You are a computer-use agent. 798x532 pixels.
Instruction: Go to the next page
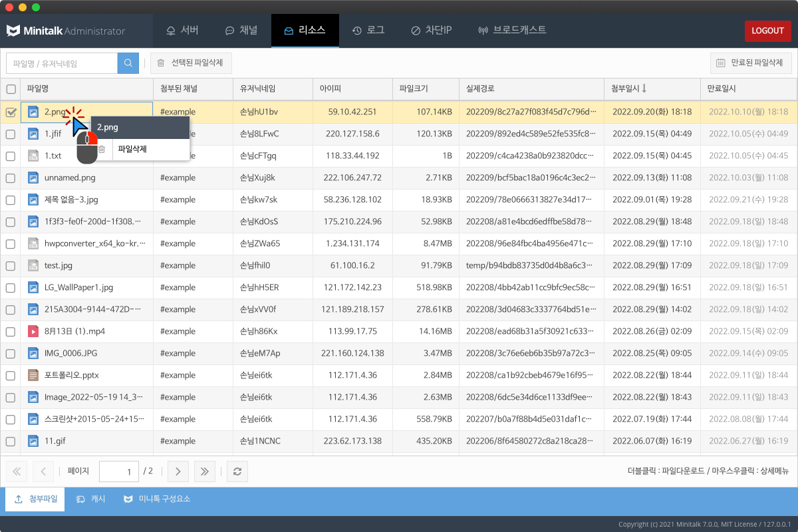pos(178,471)
